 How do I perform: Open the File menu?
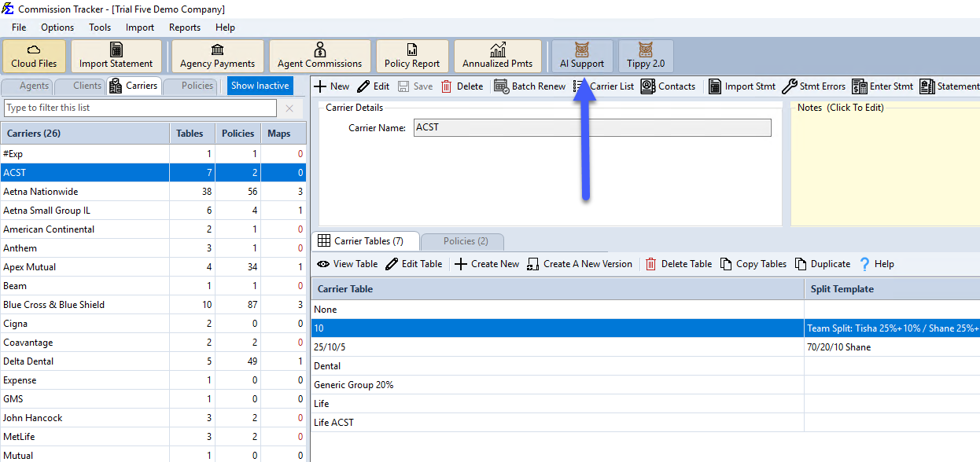(x=19, y=27)
